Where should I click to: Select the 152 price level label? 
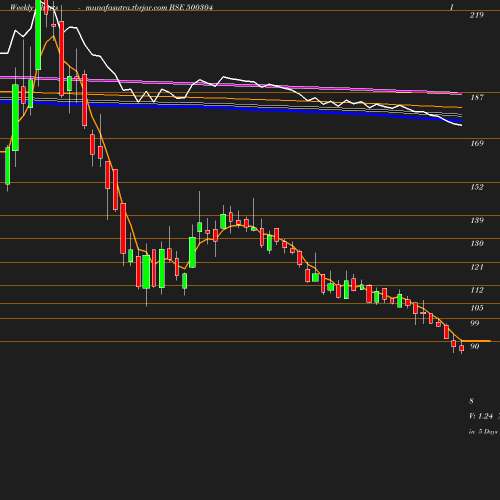pyautogui.click(x=477, y=187)
